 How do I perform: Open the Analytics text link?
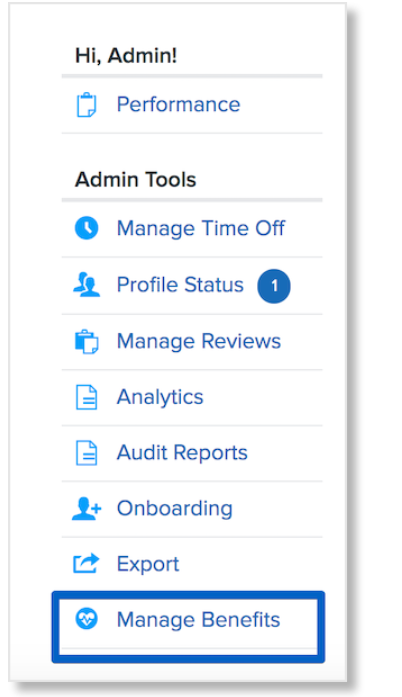pos(160,397)
